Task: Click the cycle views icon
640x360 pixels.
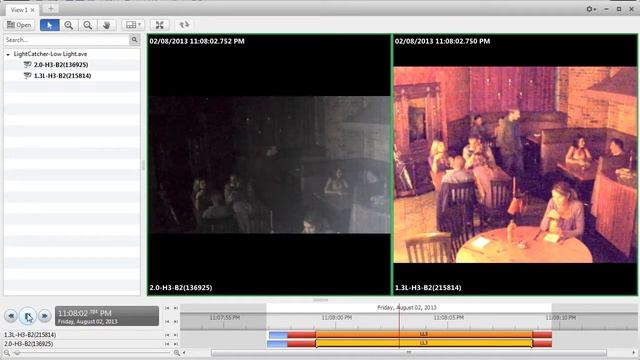Action: (184, 25)
